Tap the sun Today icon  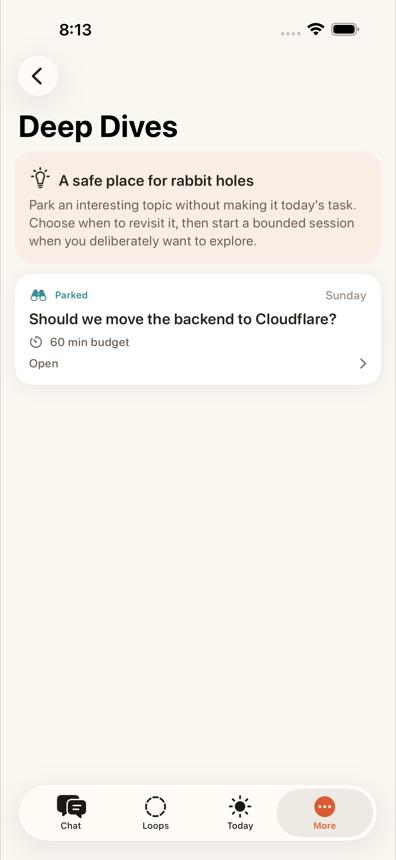(x=240, y=807)
